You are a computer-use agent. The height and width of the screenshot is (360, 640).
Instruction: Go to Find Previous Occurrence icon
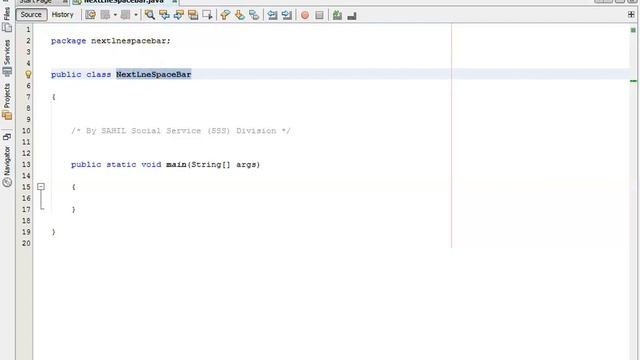coord(164,15)
